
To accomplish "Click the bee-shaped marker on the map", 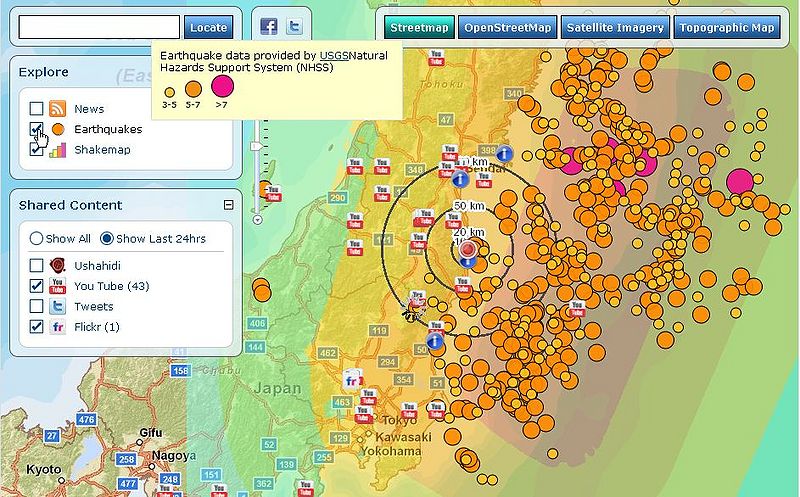I will (x=412, y=314).
